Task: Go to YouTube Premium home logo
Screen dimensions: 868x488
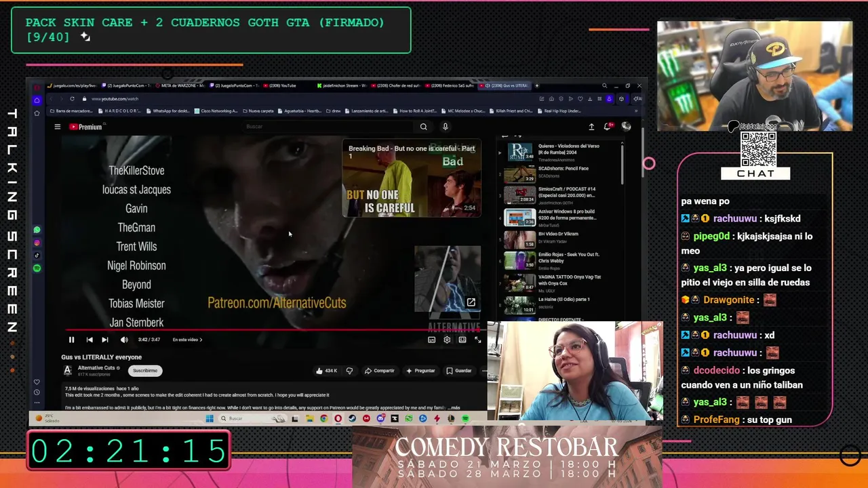Action: tap(85, 127)
